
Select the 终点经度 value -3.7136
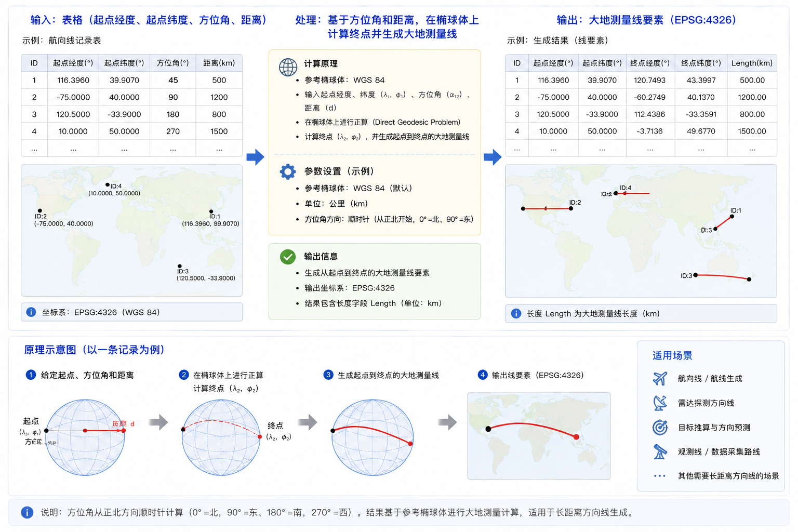pyautogui.click(x=650, y=131)
